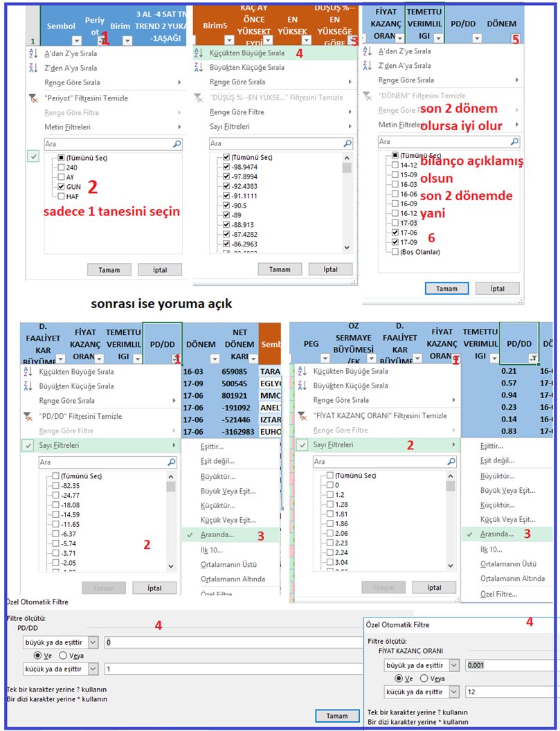Screen dimensions: 560x731
Task: Click up arrow of PD/DD value list scrollbar
Action: [171, 477]
